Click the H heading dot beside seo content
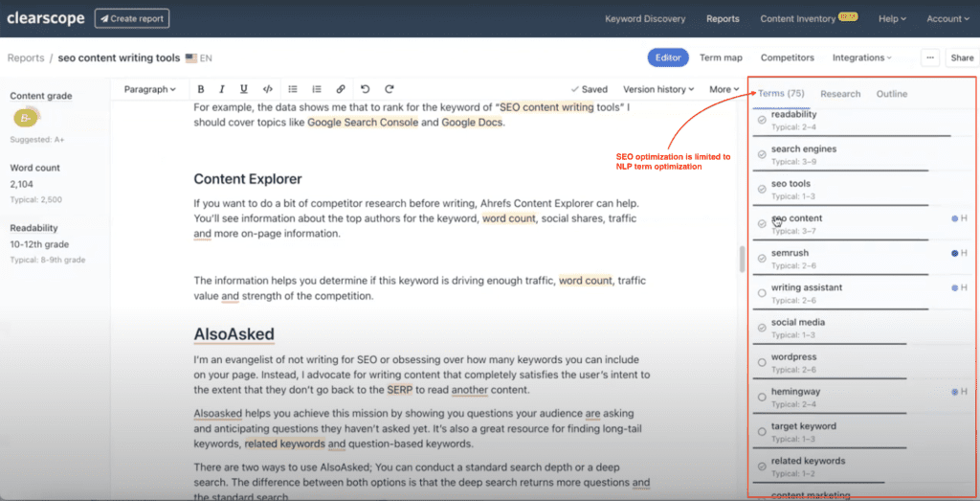 [x=954, y=218]
